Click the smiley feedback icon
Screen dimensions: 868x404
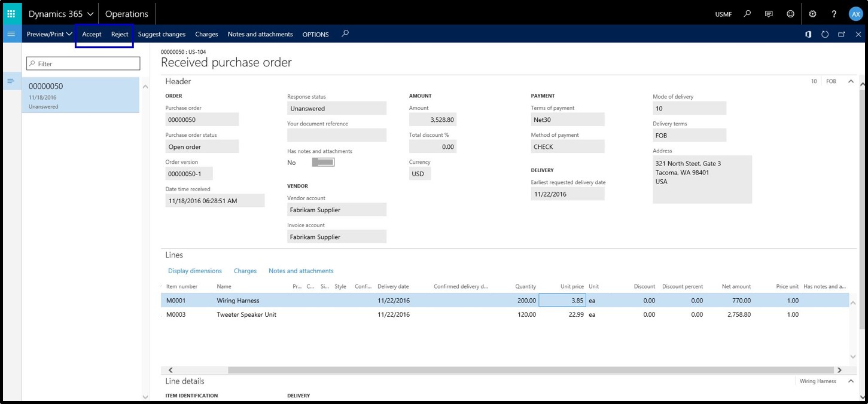coord(790,14)
